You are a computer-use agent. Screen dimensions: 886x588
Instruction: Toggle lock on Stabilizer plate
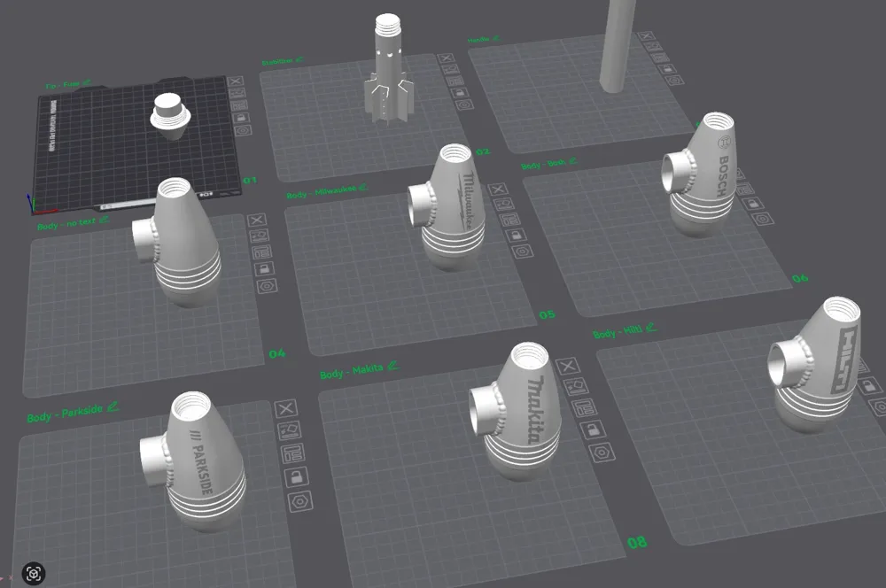pos(459,93)
